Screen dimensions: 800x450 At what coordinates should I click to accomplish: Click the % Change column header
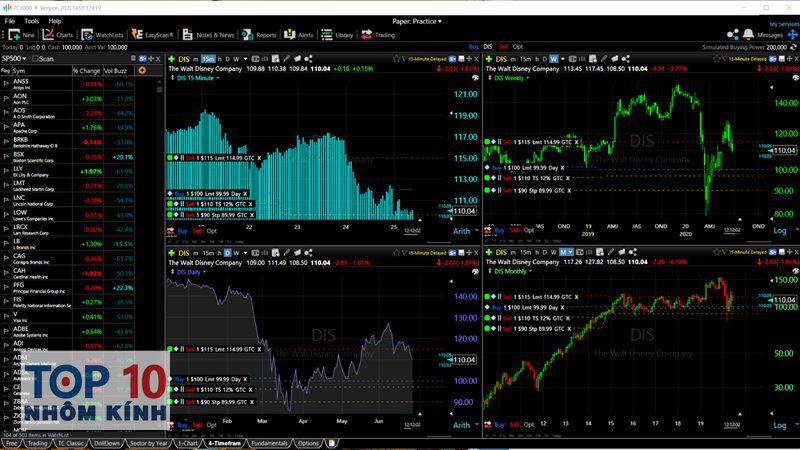tap(86, 71)
